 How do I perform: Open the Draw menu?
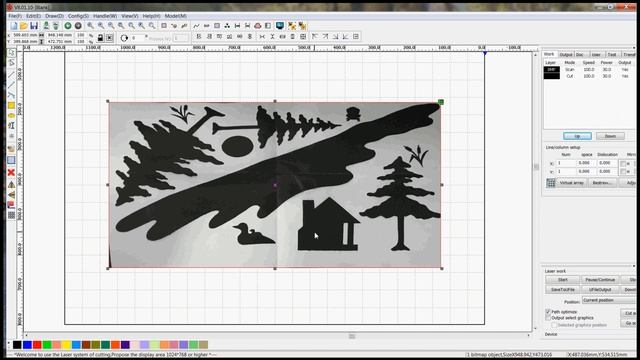pyautogui.click(x=54, y=16)
